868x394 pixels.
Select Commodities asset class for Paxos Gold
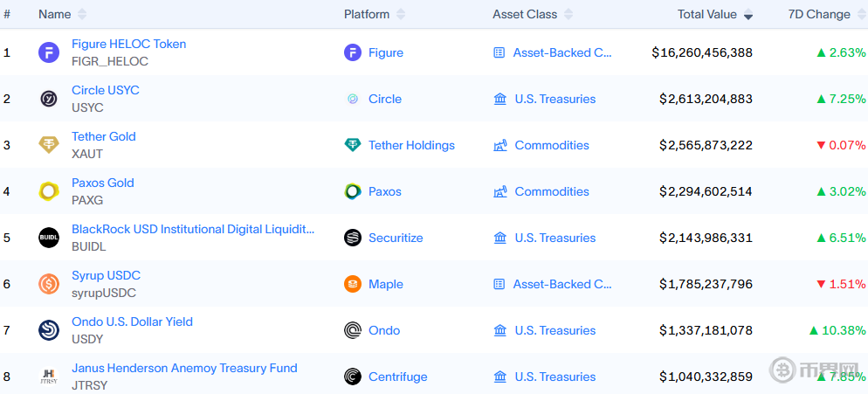[x=552, y=191]
